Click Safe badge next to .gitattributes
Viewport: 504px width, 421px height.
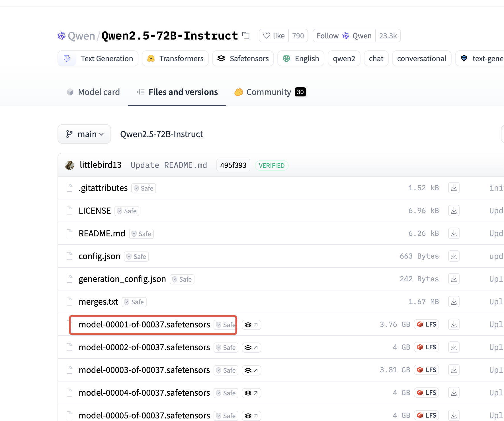pyautogui.click(x=144, y=188)
